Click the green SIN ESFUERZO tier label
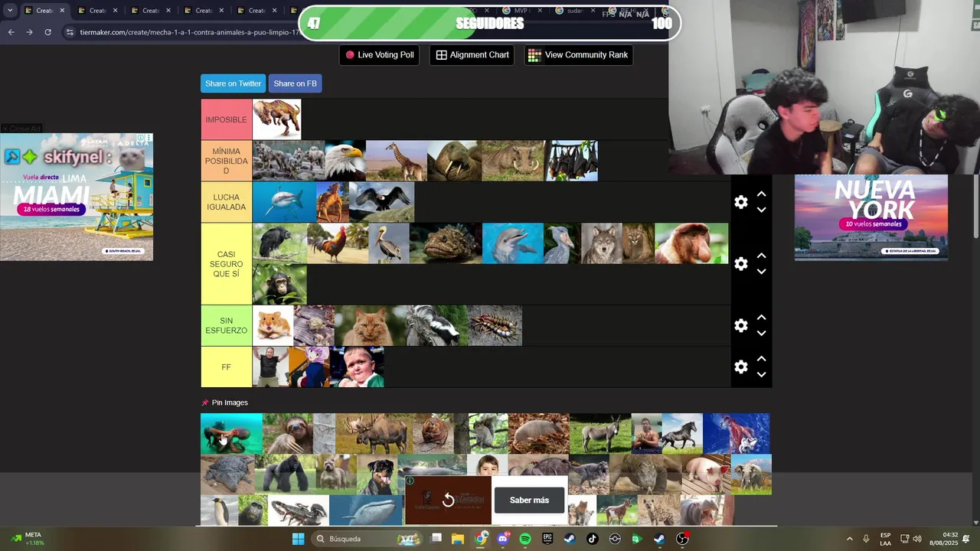The image size is (980, 551). click(226, 326)
